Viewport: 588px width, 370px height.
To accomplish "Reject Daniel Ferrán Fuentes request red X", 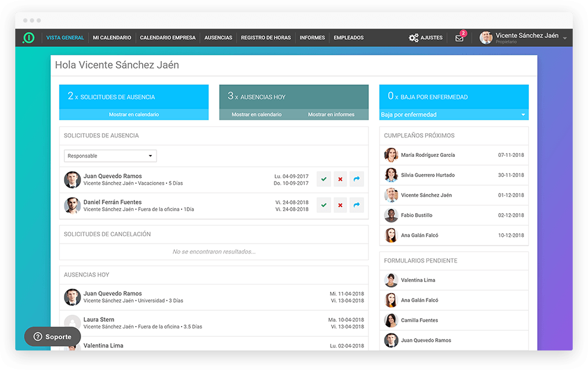I will (x=340, y=205).
